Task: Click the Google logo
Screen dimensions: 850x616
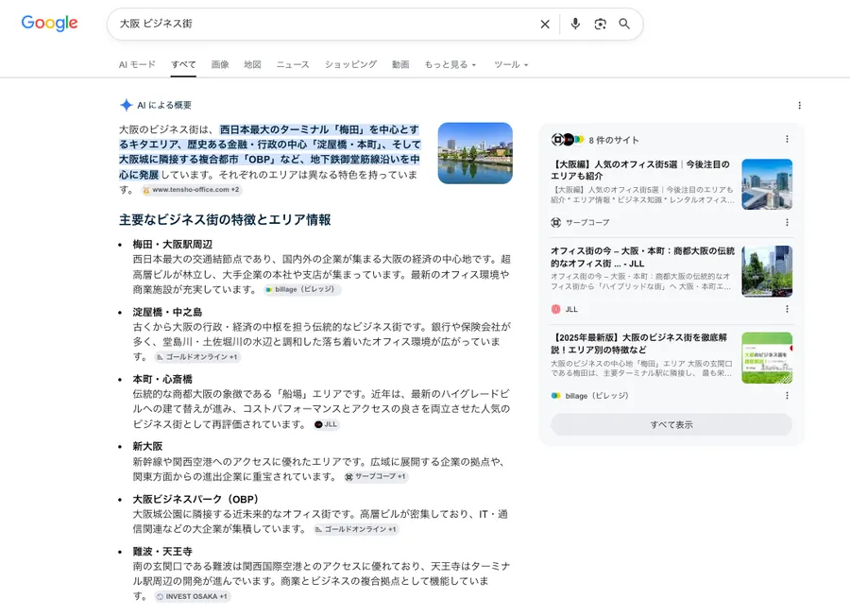Action: coord(49,24)
